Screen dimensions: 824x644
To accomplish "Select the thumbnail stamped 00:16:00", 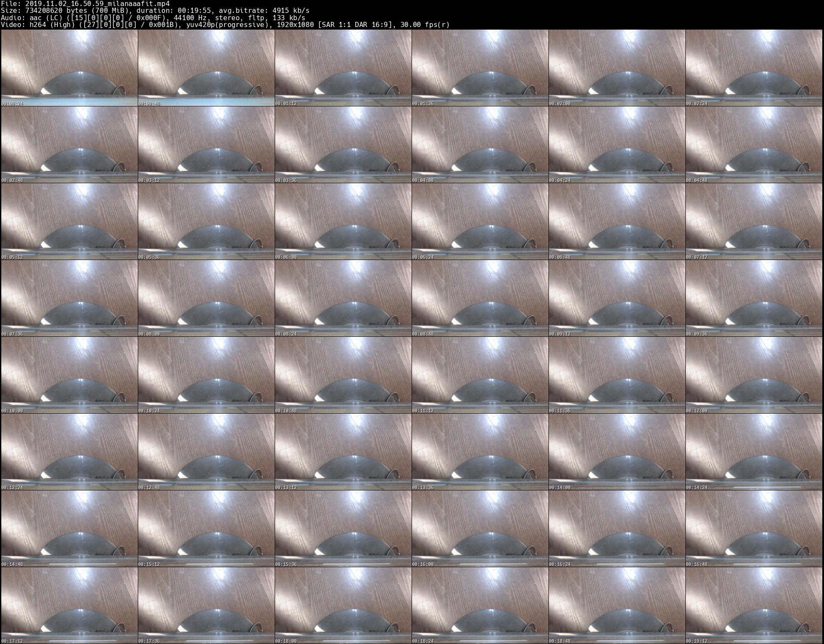I will point(480,529).
